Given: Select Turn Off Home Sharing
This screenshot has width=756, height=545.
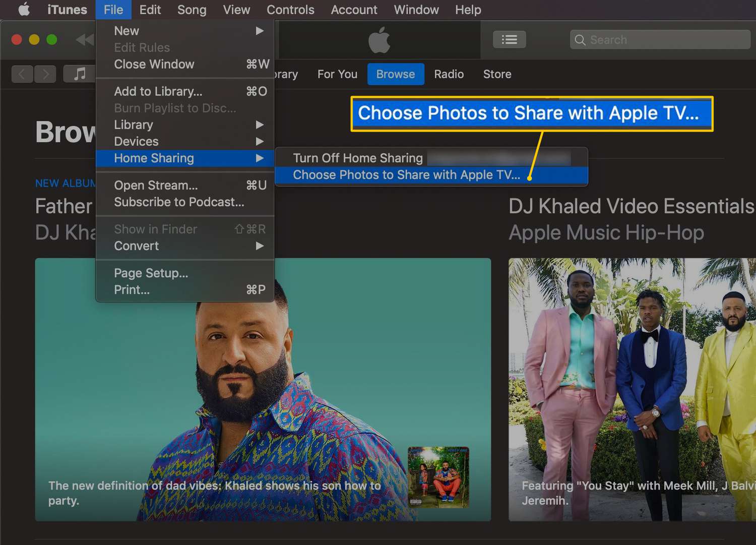Looking at the screenshot, I should coord(358,158).
